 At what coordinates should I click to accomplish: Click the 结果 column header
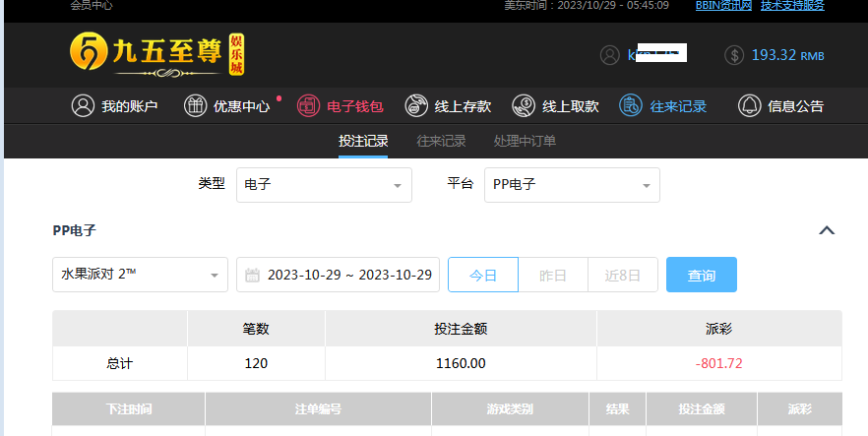click(x=617, y=408)
